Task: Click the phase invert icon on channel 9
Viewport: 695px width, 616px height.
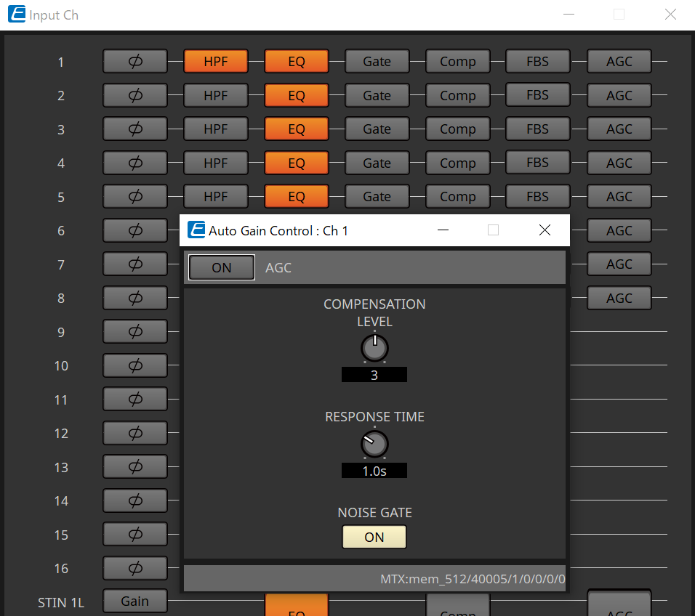Action: 134,331
